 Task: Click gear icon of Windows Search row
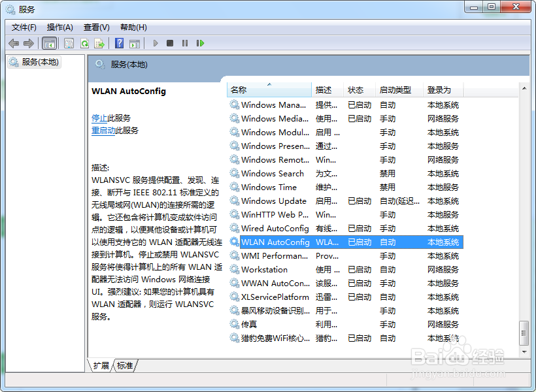coord(235,173)
